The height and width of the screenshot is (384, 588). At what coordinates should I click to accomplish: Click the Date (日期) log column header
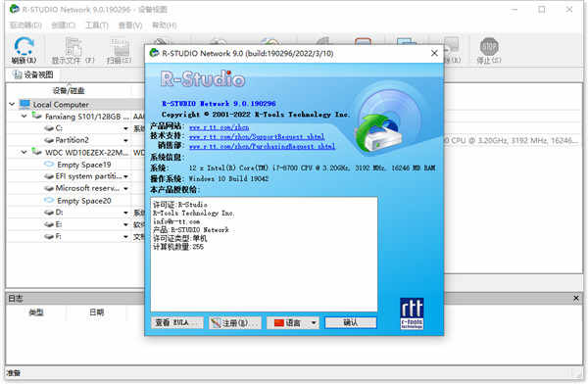[x=96, y=312]
